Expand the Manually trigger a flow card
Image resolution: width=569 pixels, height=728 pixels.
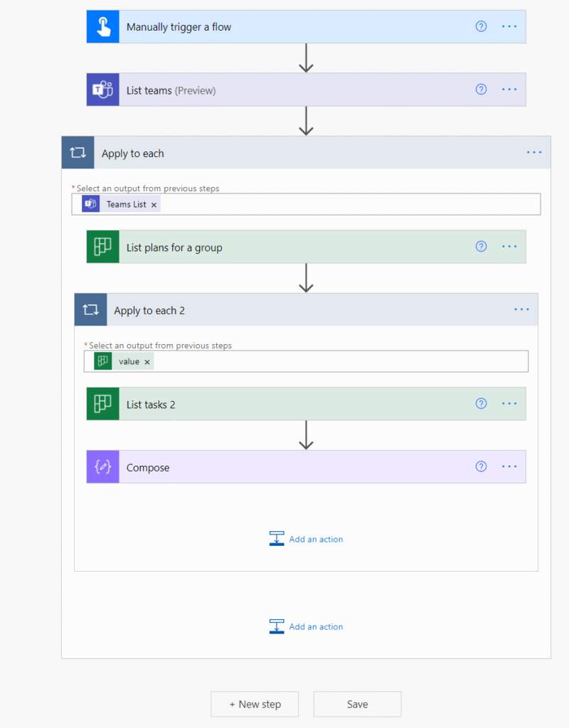(306, 26)
